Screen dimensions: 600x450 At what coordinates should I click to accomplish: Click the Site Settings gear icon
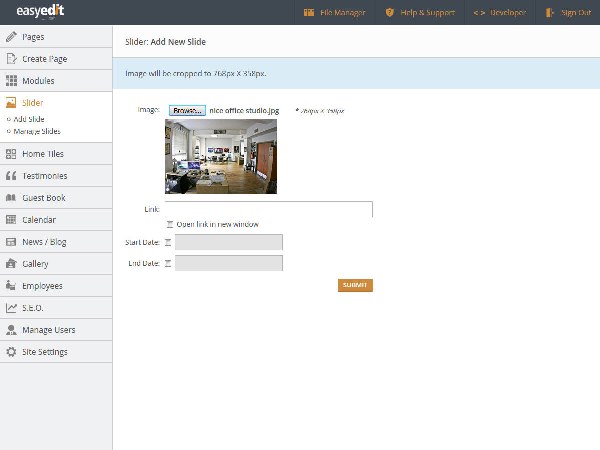11,352
